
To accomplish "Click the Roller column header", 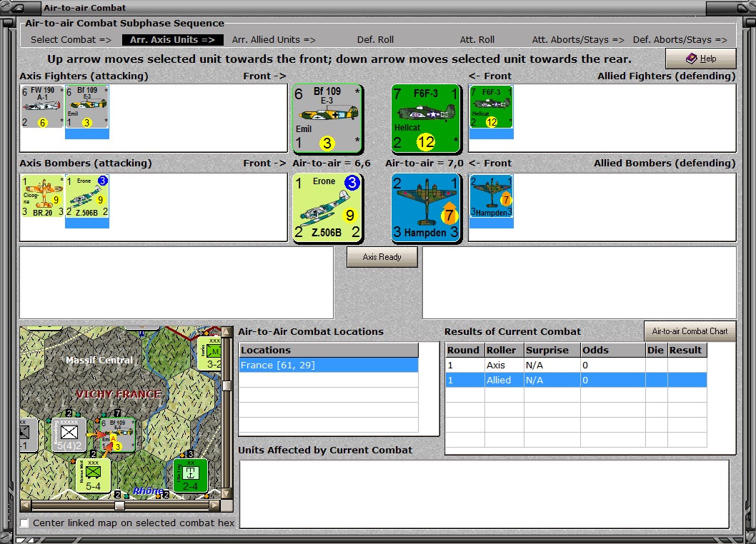I will tap(504, 351).
